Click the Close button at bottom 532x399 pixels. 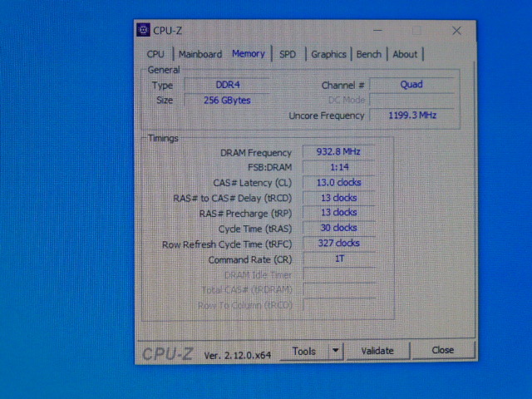tap(442, 350)
